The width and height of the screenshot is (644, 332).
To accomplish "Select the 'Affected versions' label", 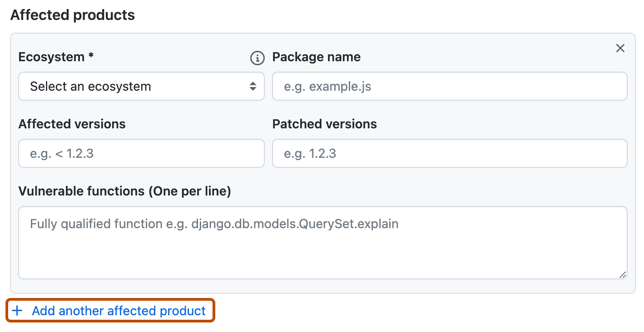I will click(72, 124).
